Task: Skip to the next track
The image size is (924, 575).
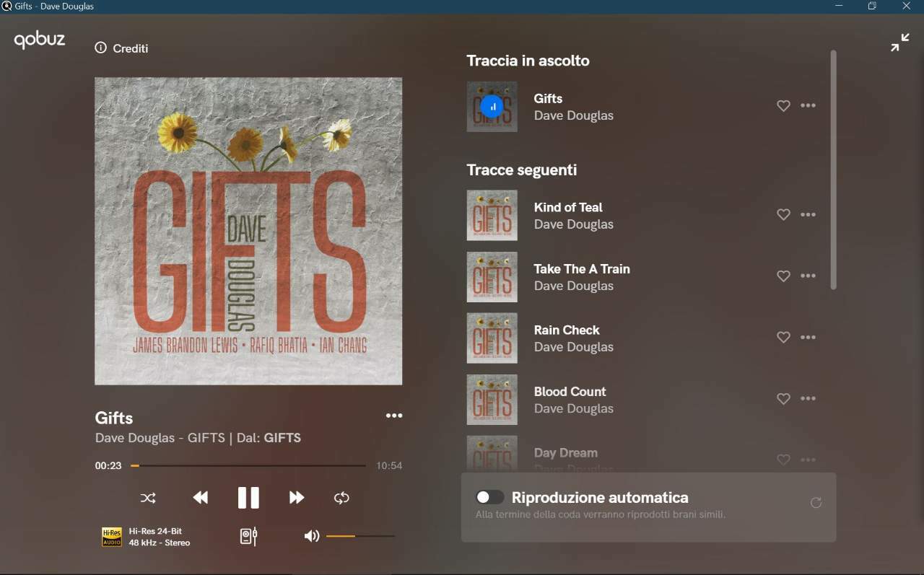Action: pos(297,498)
